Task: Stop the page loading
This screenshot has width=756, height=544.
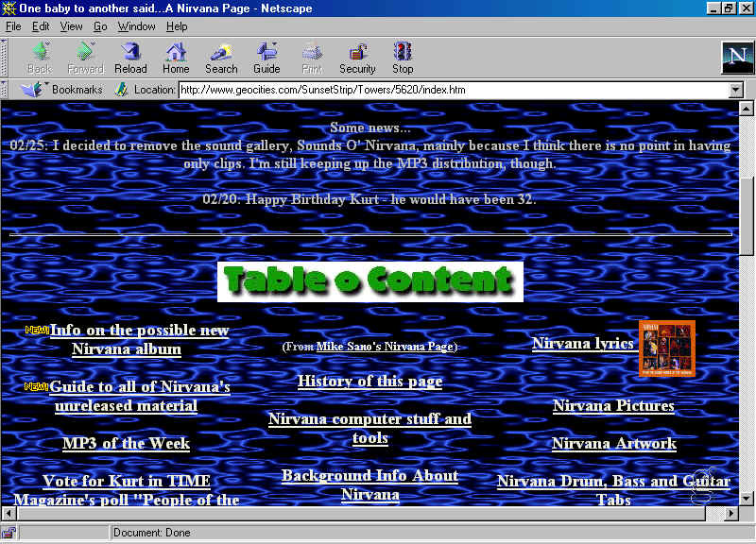Action: pos(403,58)
